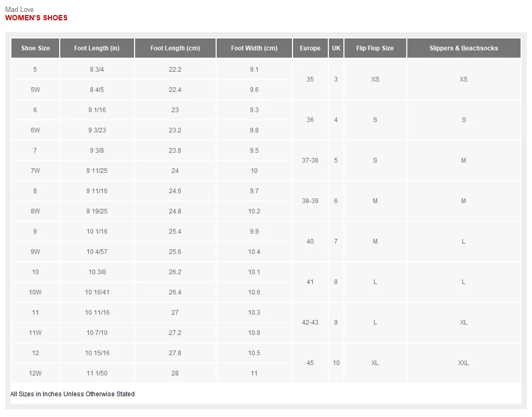Select the shoe size "7W" cell

coord(35,171)
